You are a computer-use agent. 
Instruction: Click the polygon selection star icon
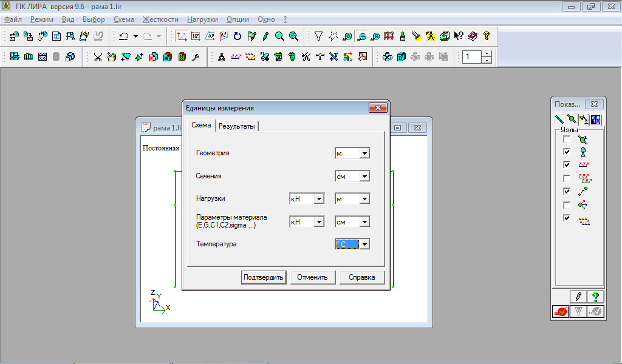[x=333, y=36]
